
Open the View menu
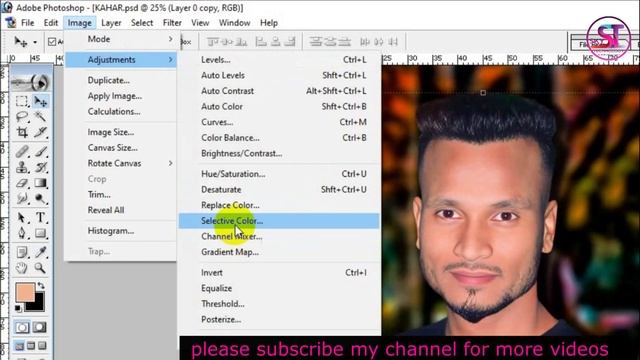click(x=200, y=23)
